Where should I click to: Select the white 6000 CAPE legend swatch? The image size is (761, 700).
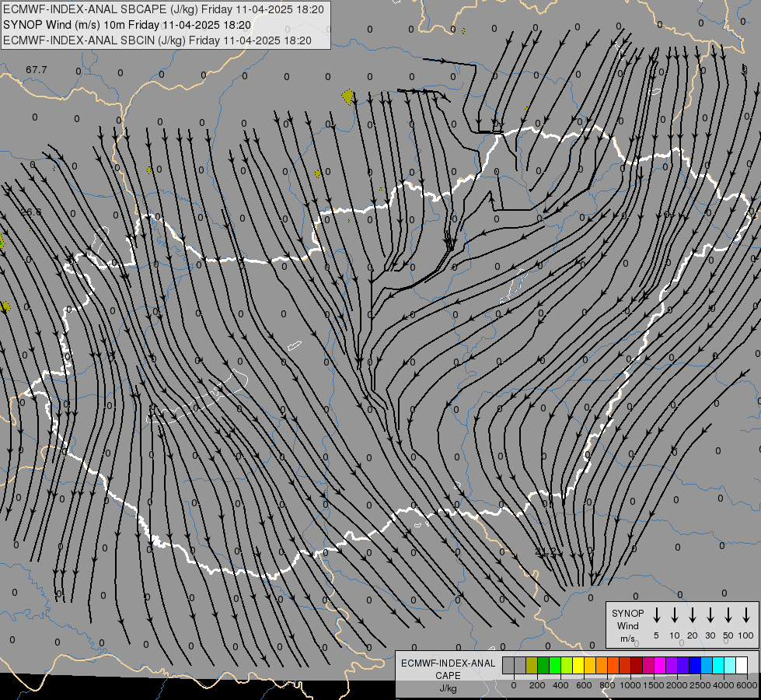(742, 665)
